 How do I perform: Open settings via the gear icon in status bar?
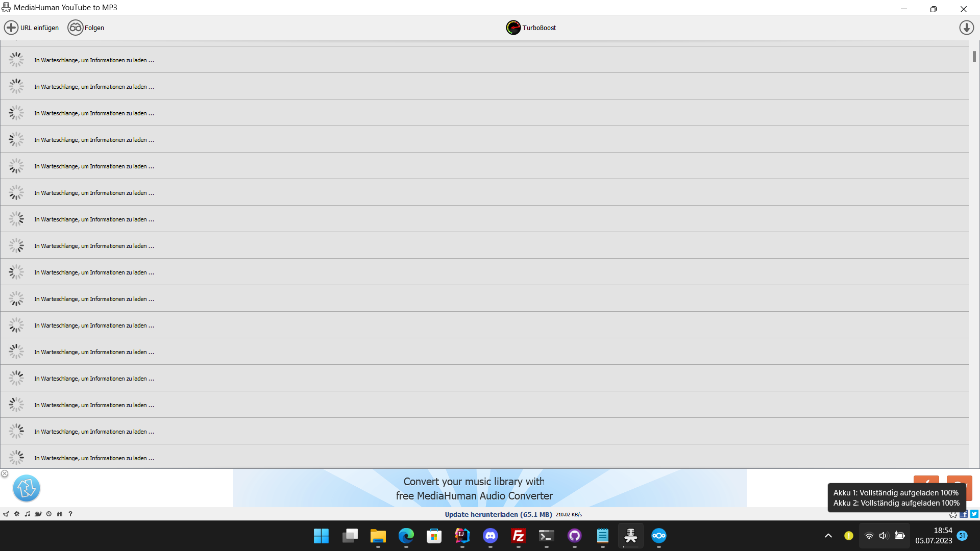click(17, 514)
